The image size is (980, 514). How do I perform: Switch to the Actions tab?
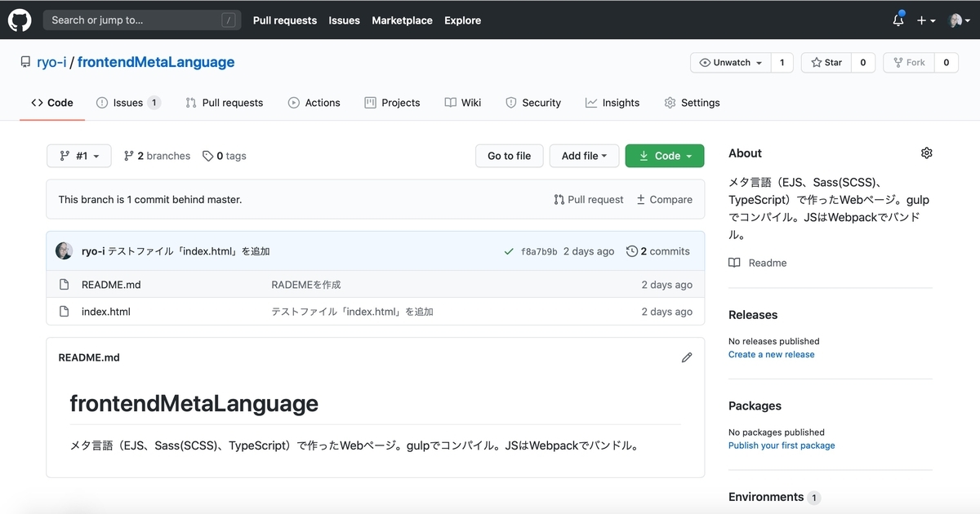pyautogui.click(x=314, y=103)
